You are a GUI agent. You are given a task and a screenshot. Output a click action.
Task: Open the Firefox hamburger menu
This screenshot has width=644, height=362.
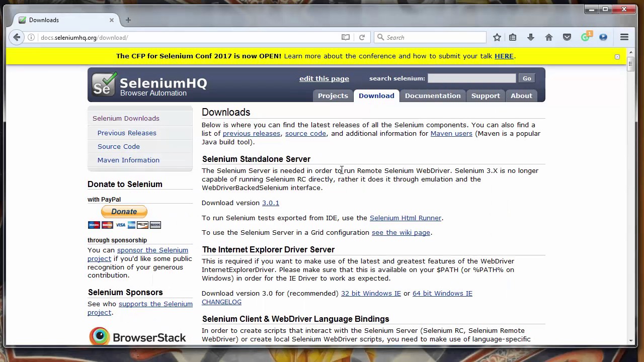624,37
